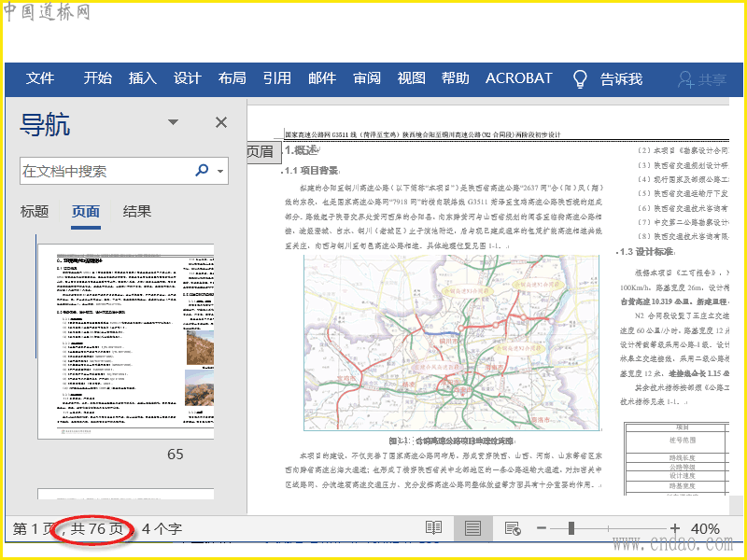Click the 共享 share button
Viewport: 747px width, 560px height.
(702, 79)
